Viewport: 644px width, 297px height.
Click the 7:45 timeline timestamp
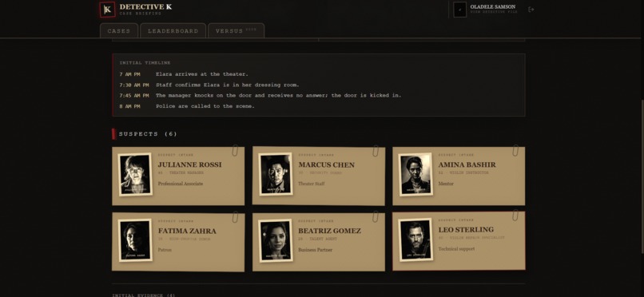(134, 96)
